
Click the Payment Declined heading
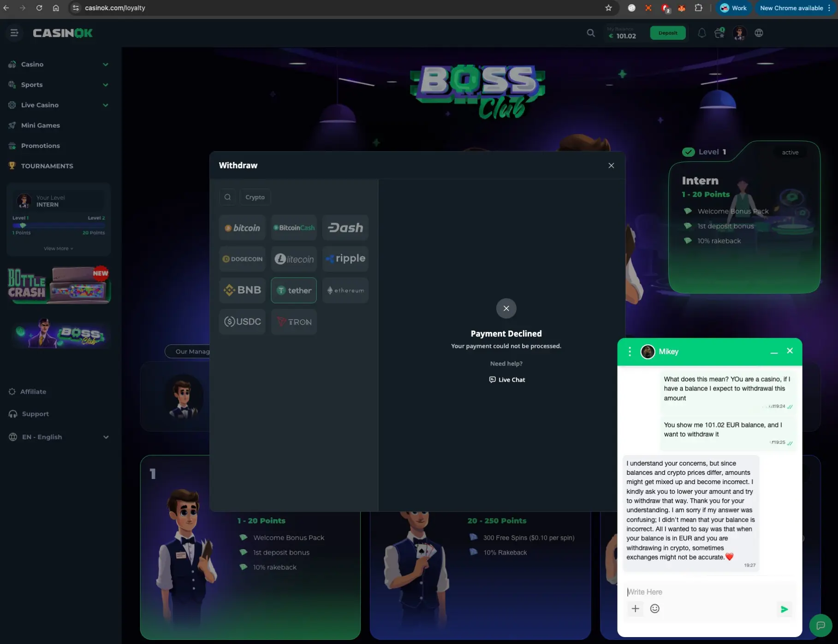[506, 334]
